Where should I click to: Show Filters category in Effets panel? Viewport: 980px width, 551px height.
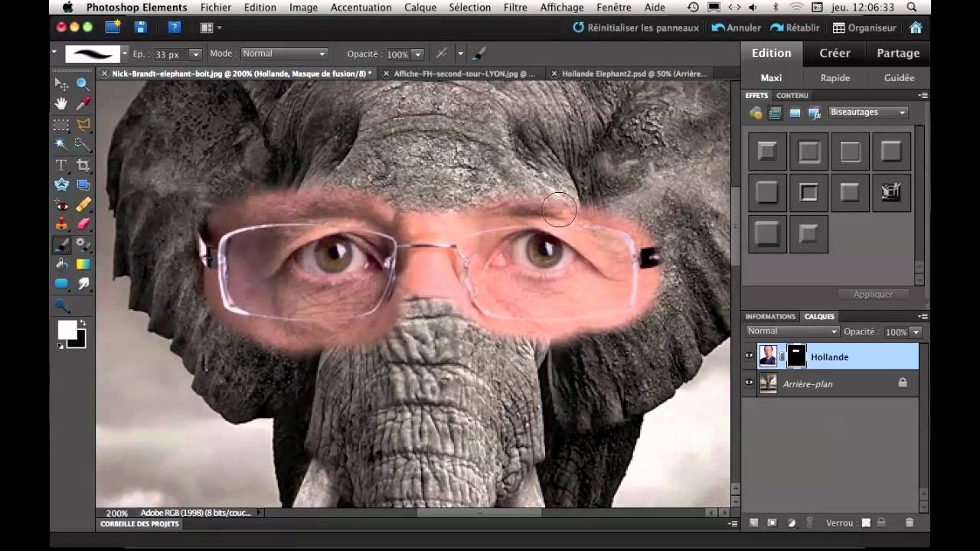[756, 113]
